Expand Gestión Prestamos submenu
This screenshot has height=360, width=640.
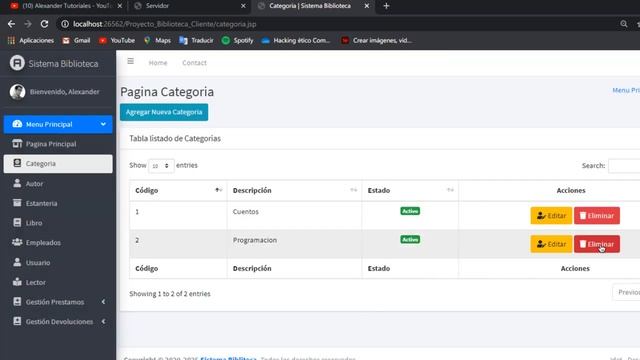point(58,302)
